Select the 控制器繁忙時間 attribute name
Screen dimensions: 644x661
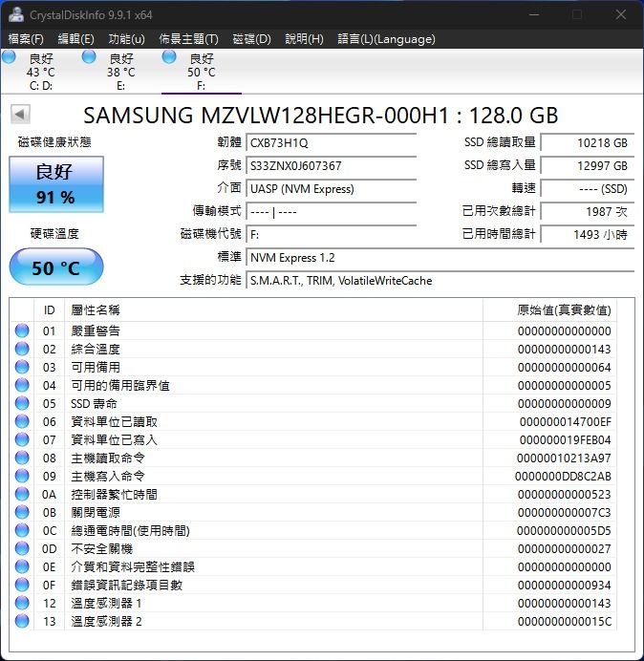coord(114,494)
